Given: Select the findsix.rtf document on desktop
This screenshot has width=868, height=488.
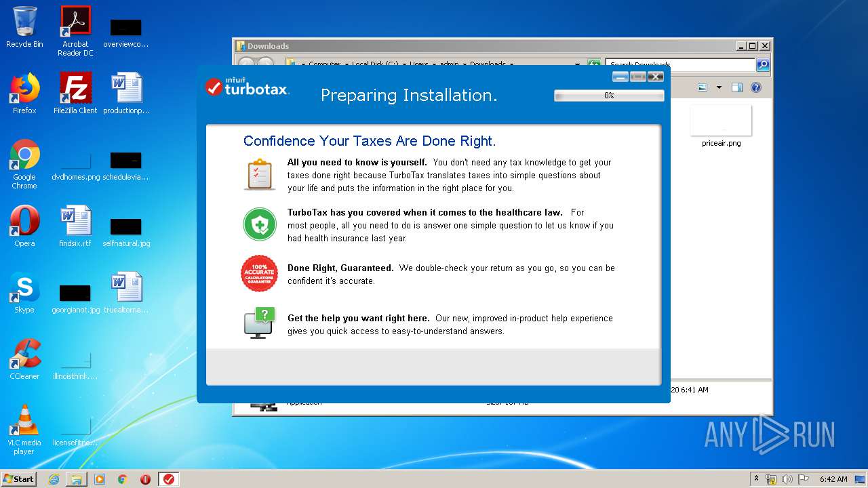Looking at the screenshot, I should [x=75, y=226].
